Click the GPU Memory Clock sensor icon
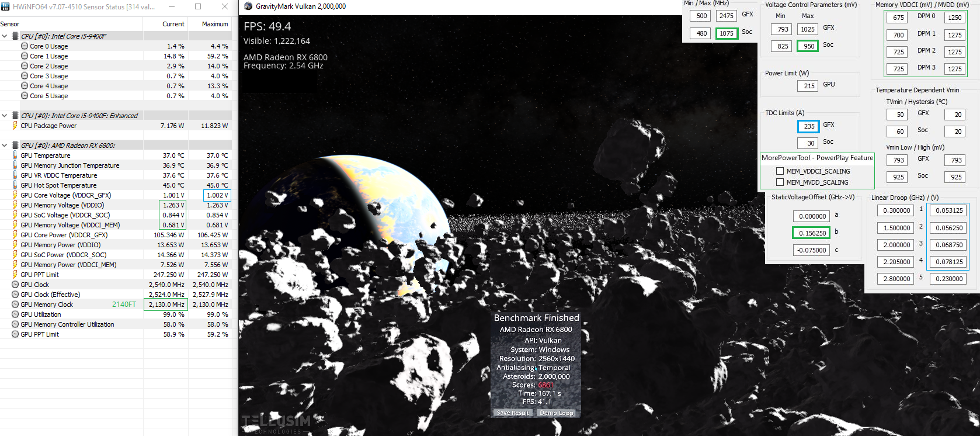The image size is (980, 436). coord(15,304)
